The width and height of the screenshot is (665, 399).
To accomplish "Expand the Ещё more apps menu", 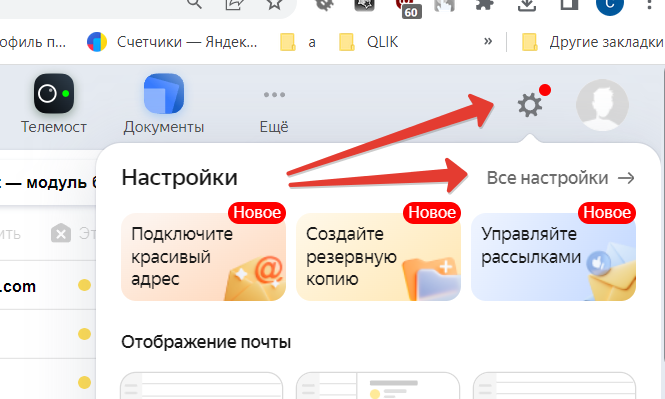I will 274,111.
